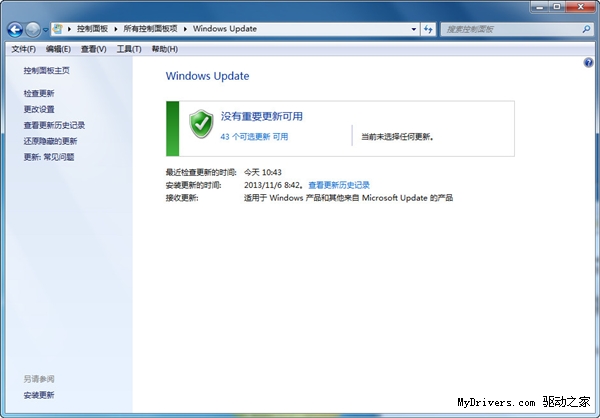Open 更新: 常见问题 link
This screenshot has height=418, width=600.
(x=49, y=157)
